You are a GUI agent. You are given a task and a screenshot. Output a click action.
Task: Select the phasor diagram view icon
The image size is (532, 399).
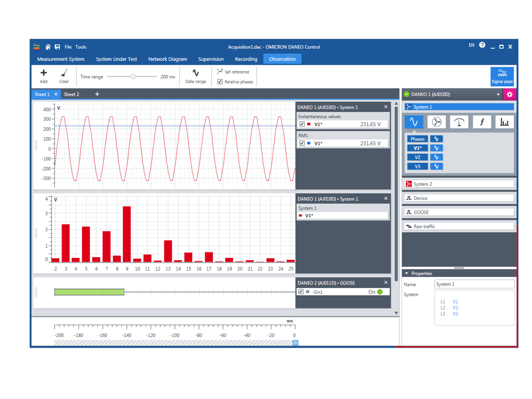click(436, 122)
